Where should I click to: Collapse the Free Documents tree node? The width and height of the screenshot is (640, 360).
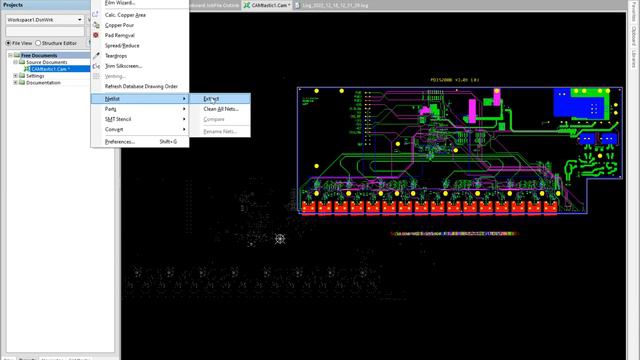click(x=11, y=55)
